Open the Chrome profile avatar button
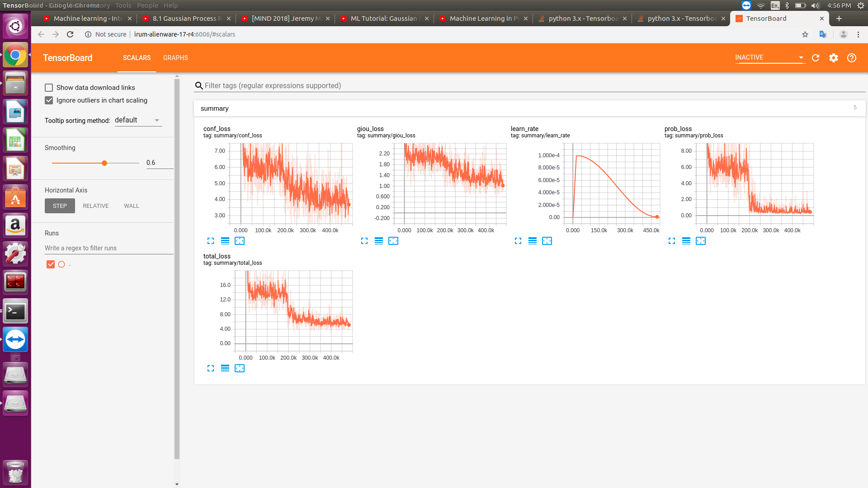Viewport: 868px width, 488px height. [x=843, y=34]
